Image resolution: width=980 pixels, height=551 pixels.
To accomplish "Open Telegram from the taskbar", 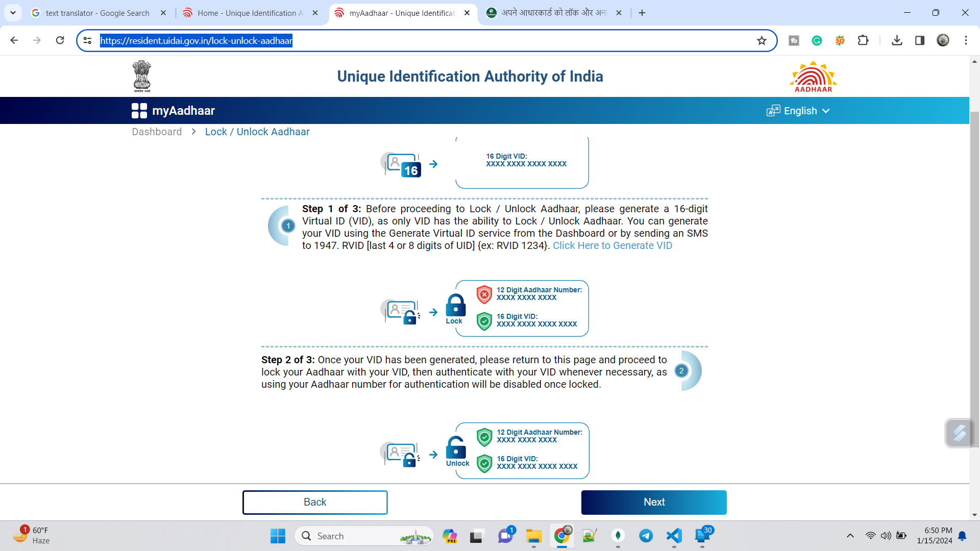I will (x=646, y=536).
